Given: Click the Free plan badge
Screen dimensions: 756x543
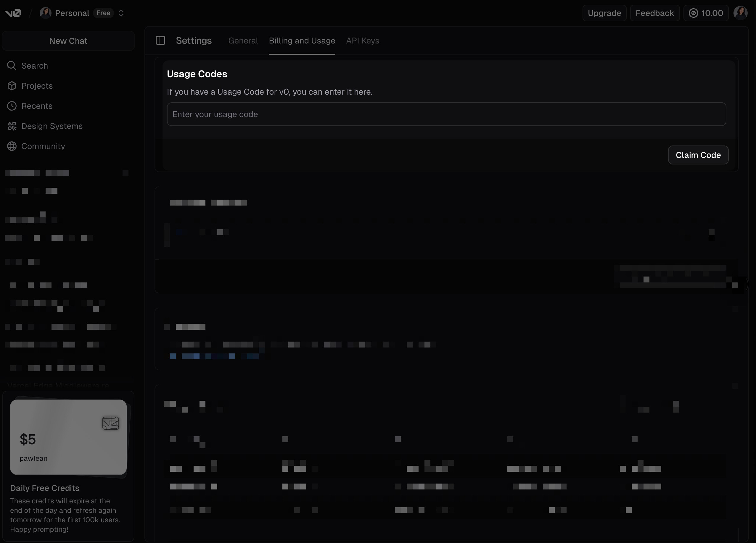Looking at the screenshot, I should [103, 13].
